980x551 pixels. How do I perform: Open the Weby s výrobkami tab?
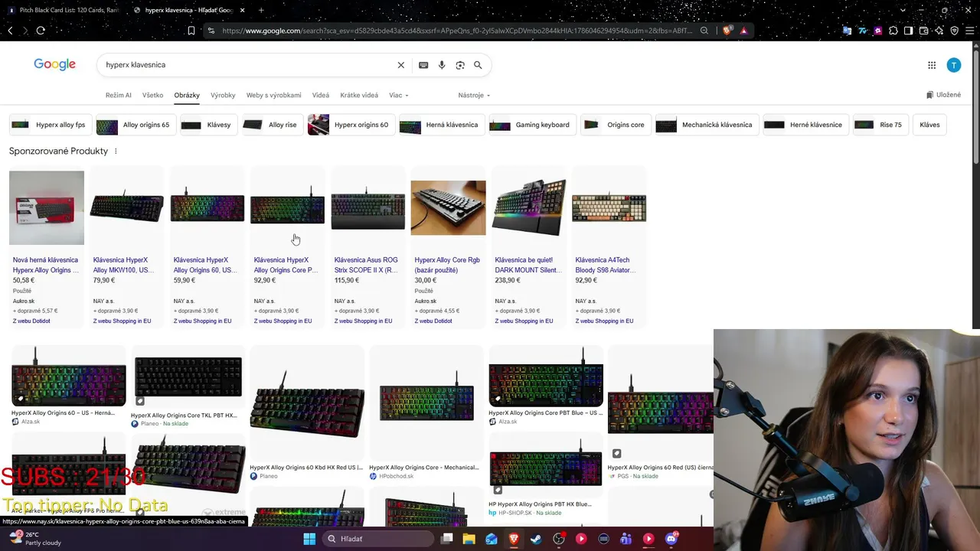point(273,96)
